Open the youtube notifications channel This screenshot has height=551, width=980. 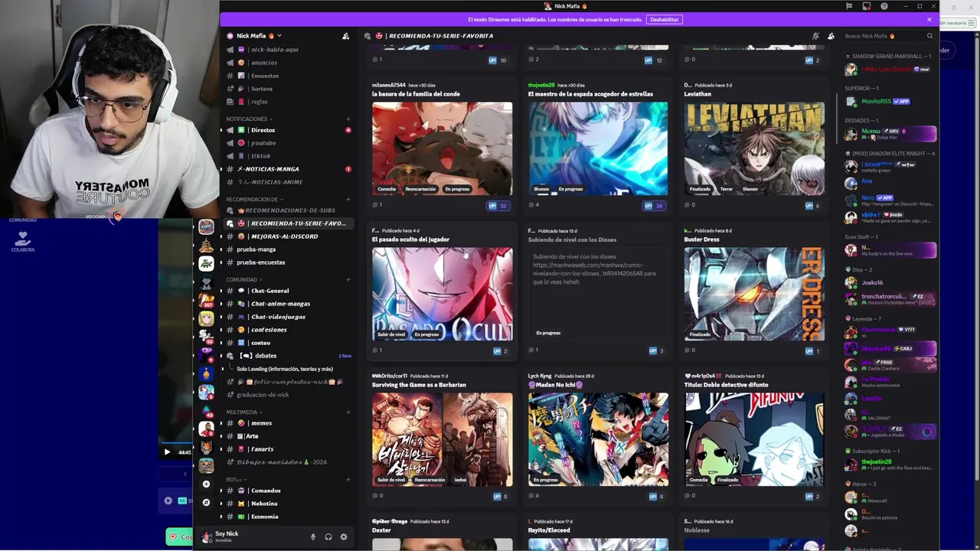point(287,143)
